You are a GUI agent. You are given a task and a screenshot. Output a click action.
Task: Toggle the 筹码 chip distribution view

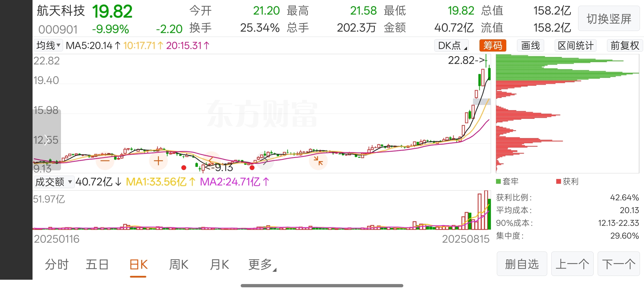click(x=493, y=46)
